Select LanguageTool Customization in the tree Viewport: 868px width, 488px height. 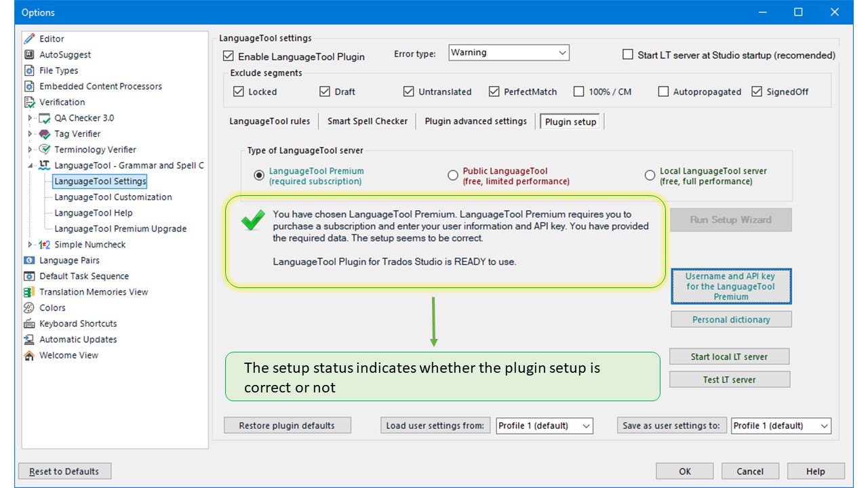point(113,197)
